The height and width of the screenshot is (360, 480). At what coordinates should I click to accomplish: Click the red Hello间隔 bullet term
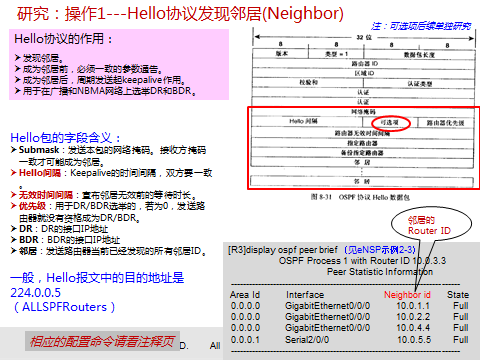click(x=40, y=173)
